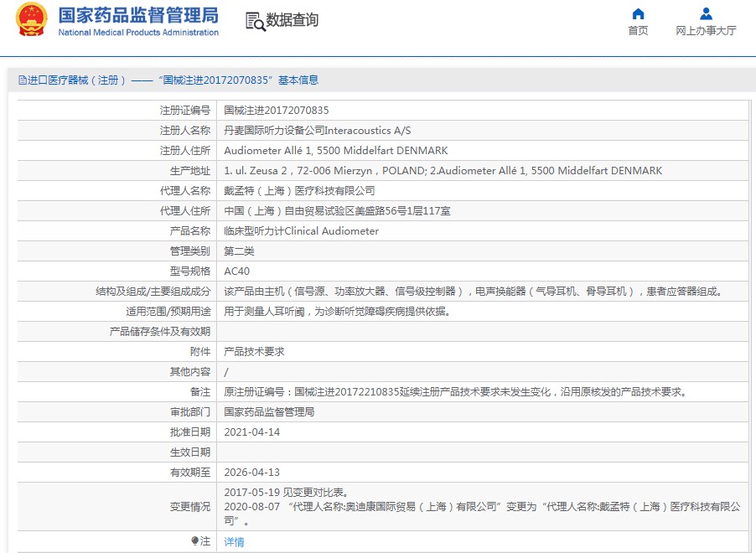Select agent address 美盛路56号1层117室 value
Screen dimensions: 756x553
[x=337, y=210]
